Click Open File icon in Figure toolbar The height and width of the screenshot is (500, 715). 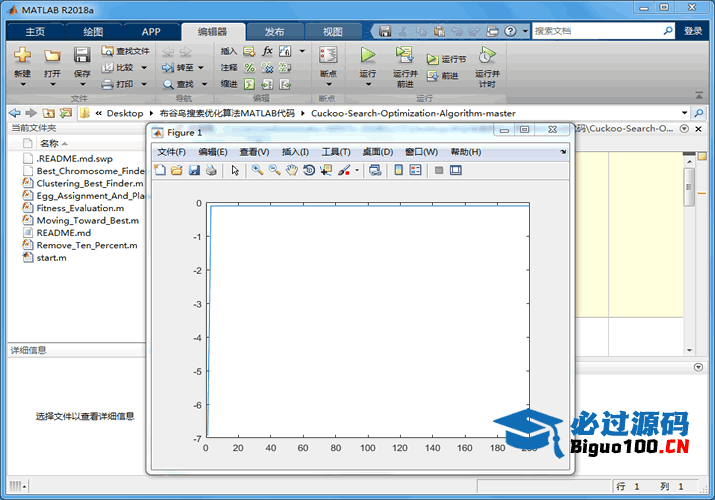tap(177, 170)
